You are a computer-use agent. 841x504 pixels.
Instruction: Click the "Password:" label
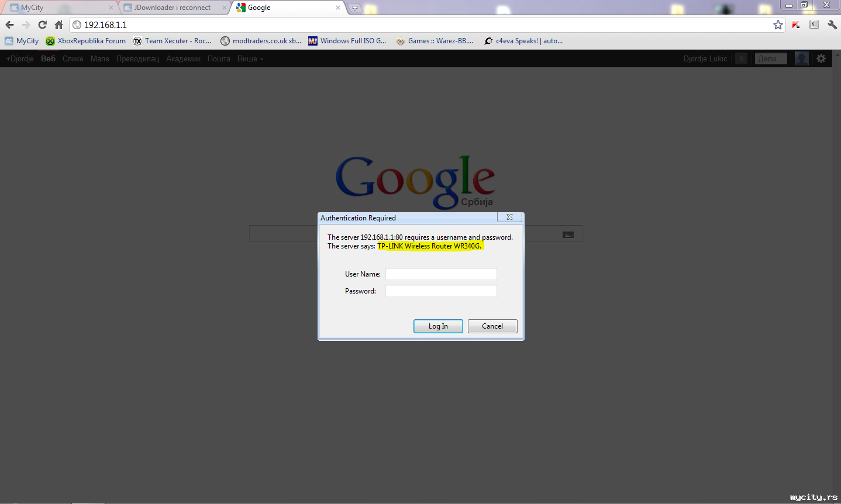pyautogui.click(x=360, y=291)
